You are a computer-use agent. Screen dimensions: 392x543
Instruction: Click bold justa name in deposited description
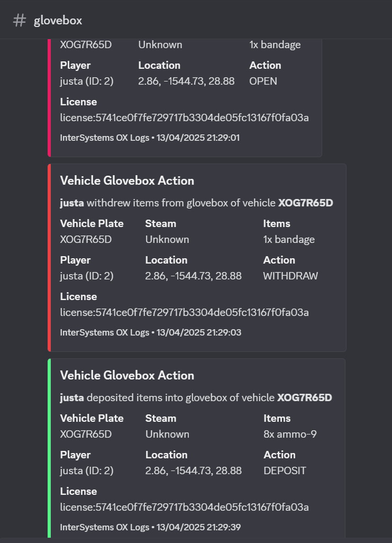tap(72, 397)
